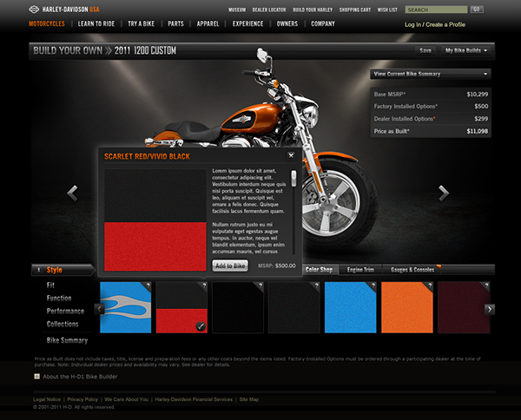Focus the Search input field
Image resolution: width=521 pixels, height=420 pixels.
click(x=436, y=10)
